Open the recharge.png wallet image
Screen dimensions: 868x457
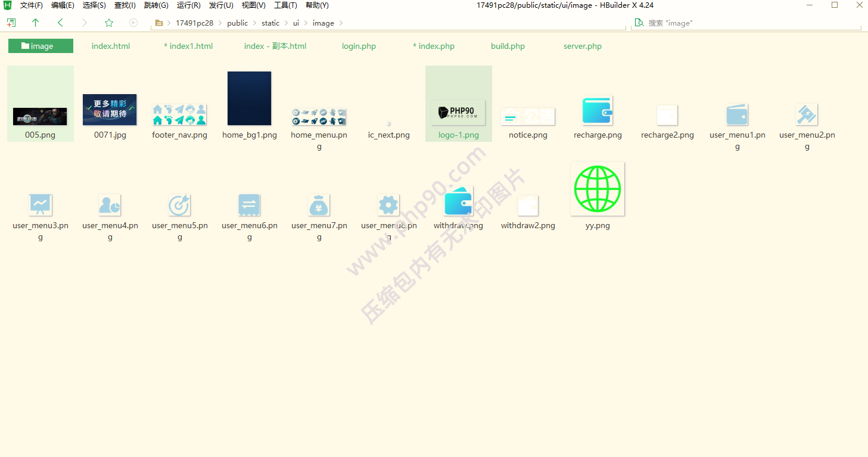(x=598, y=111)
